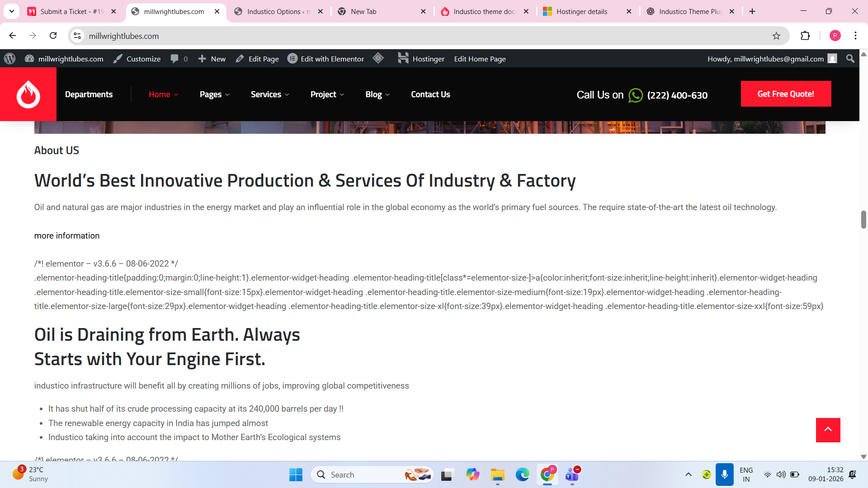The image size is (868, 488).
Task: Reload the page with refresh icon
Action: click(x=53, y=36)
